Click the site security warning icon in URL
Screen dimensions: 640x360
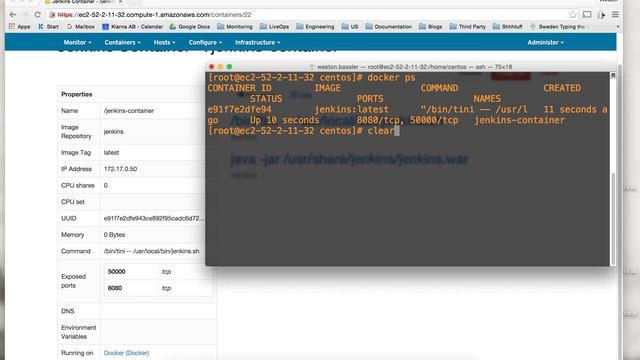tap(52, 15)
